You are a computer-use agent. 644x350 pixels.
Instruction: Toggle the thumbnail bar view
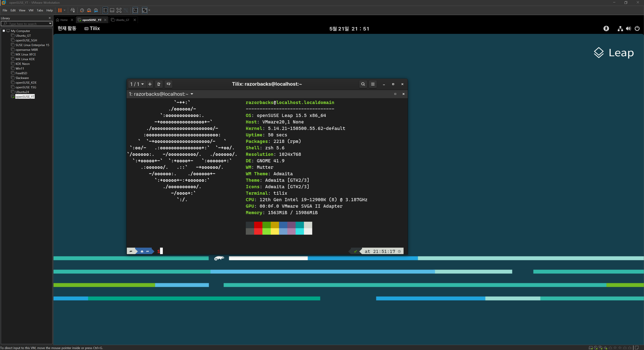(x=112, y=10)
